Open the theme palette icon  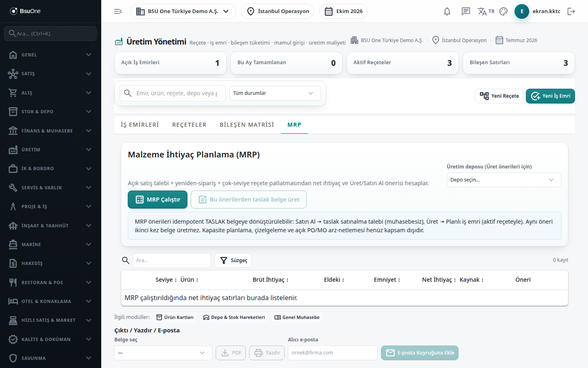[503, 11]
